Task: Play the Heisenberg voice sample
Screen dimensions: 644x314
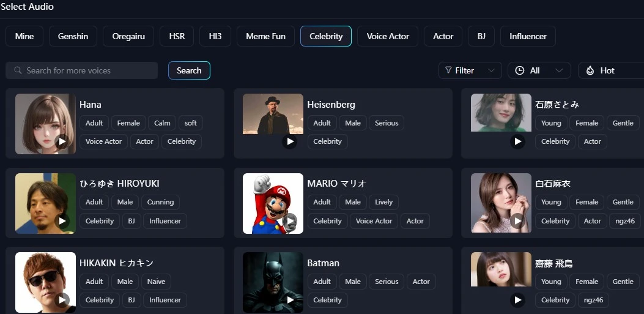Action: [x=289, y=142]
